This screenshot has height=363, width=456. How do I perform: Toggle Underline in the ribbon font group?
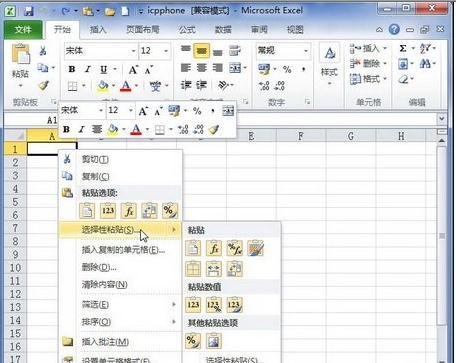point(104,69)
